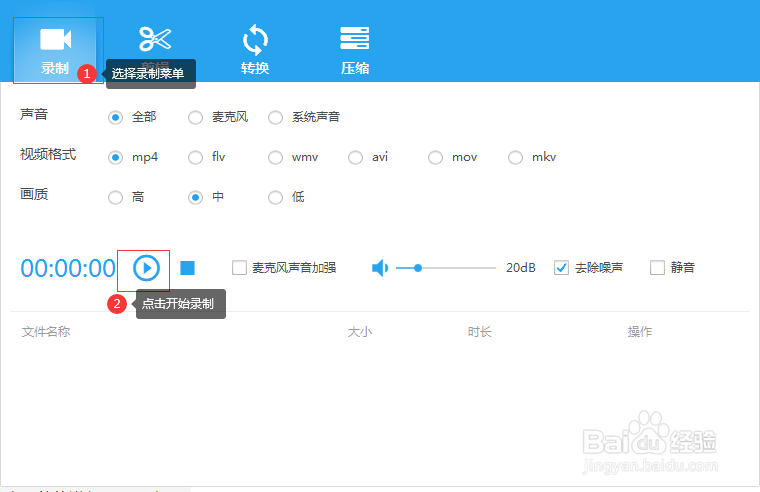Select 系统声音 sound source
Viewport: 760px width, 492px height.
pos(275,117)
